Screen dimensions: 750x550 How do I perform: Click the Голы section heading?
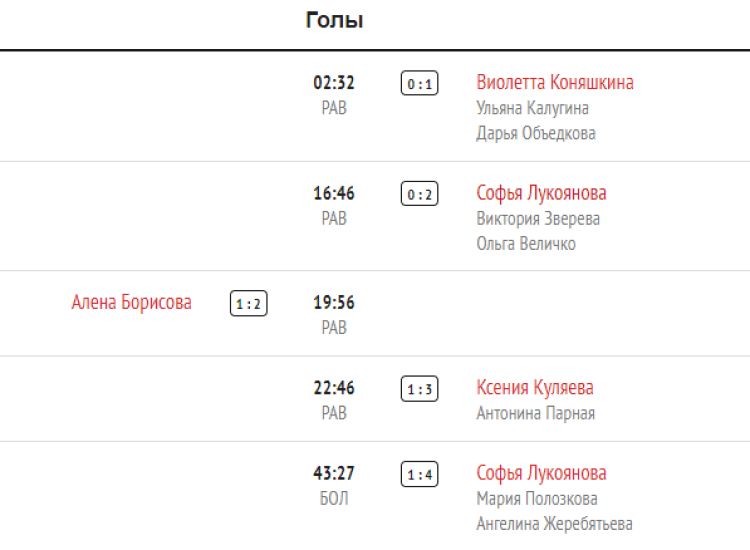click(x=334, y=21)
